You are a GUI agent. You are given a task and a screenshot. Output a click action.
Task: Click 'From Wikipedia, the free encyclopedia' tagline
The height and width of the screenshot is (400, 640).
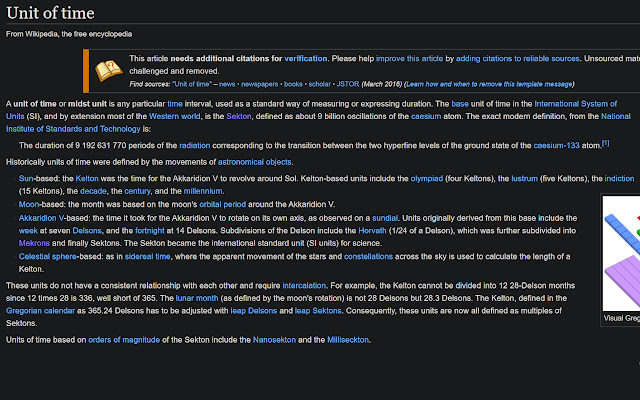coord(69,34)
